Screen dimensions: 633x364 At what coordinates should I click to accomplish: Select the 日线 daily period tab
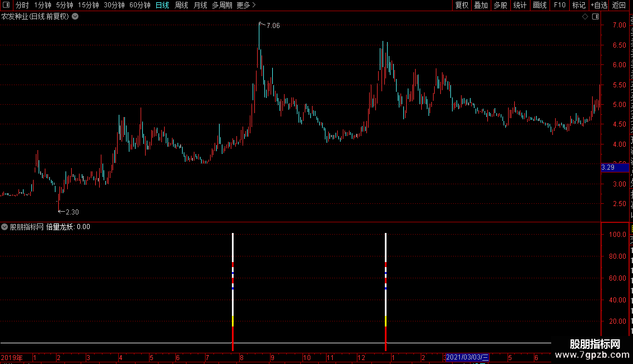click(x=162, y=5)
